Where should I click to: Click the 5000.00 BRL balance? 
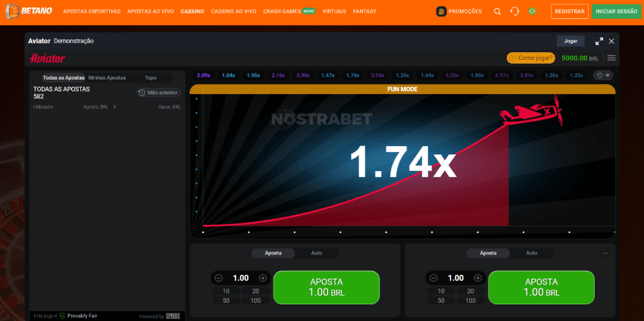point(580,58)
